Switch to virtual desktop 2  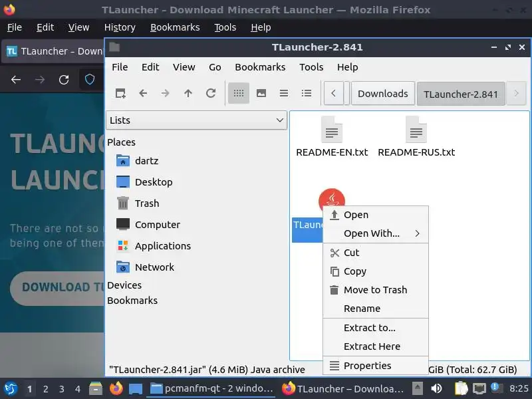pyautogui.click(x=45, y=389)
